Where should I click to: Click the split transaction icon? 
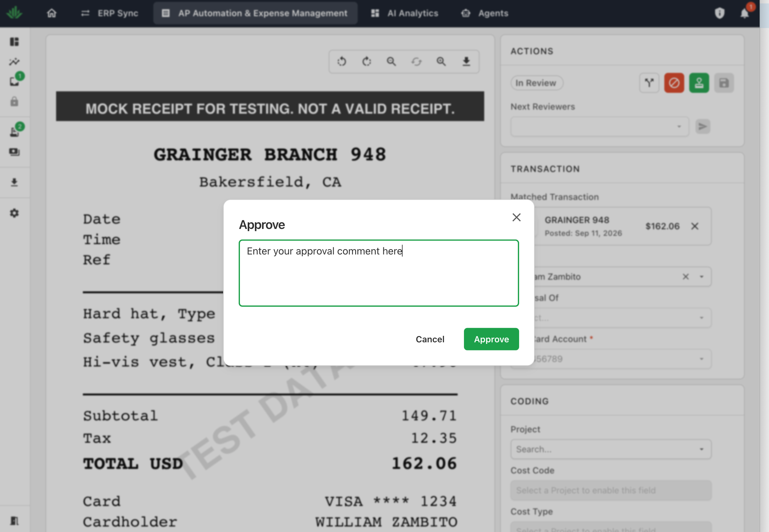(x=649, y=83)
